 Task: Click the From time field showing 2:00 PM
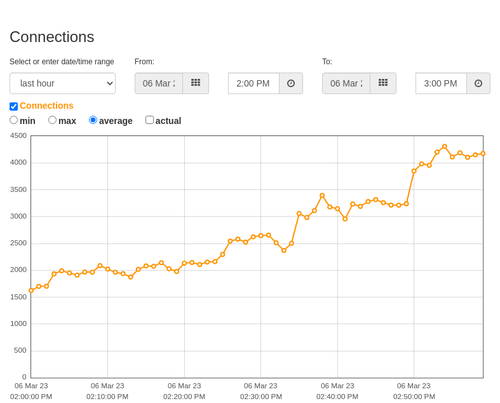point(254,83)
